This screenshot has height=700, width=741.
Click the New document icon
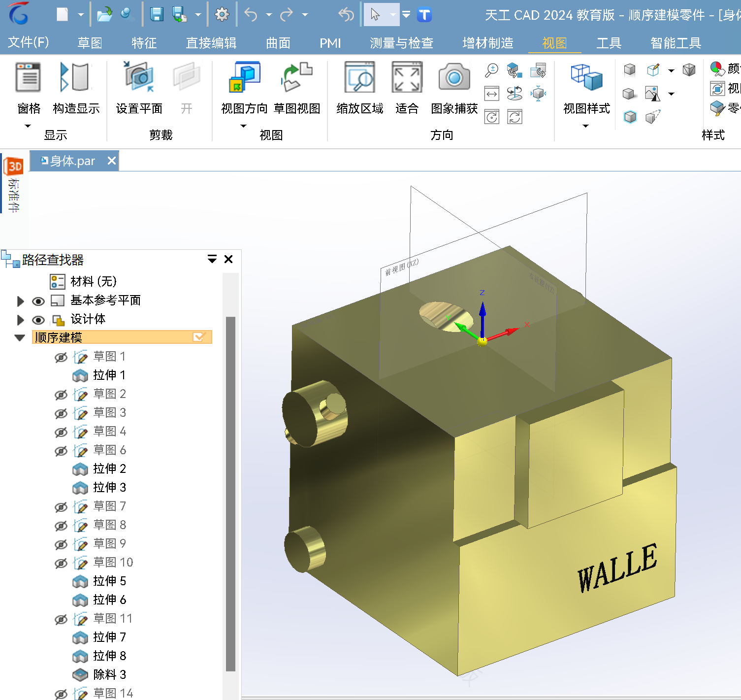point(63,15)
